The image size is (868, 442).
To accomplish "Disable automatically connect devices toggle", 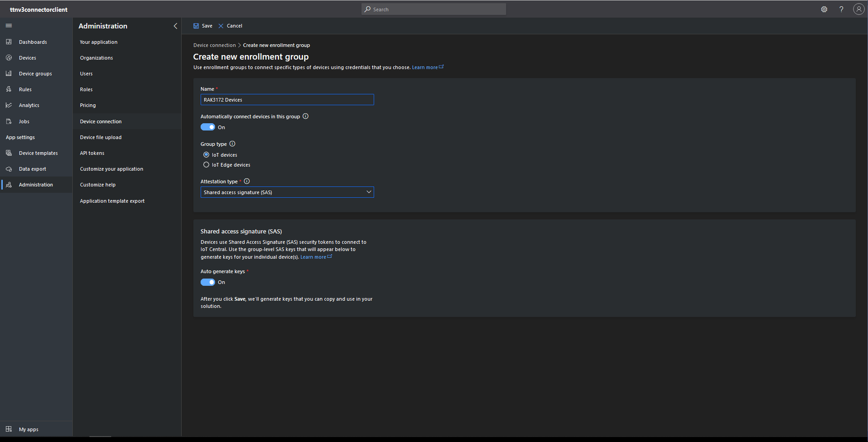I will (x=208, y=127).
